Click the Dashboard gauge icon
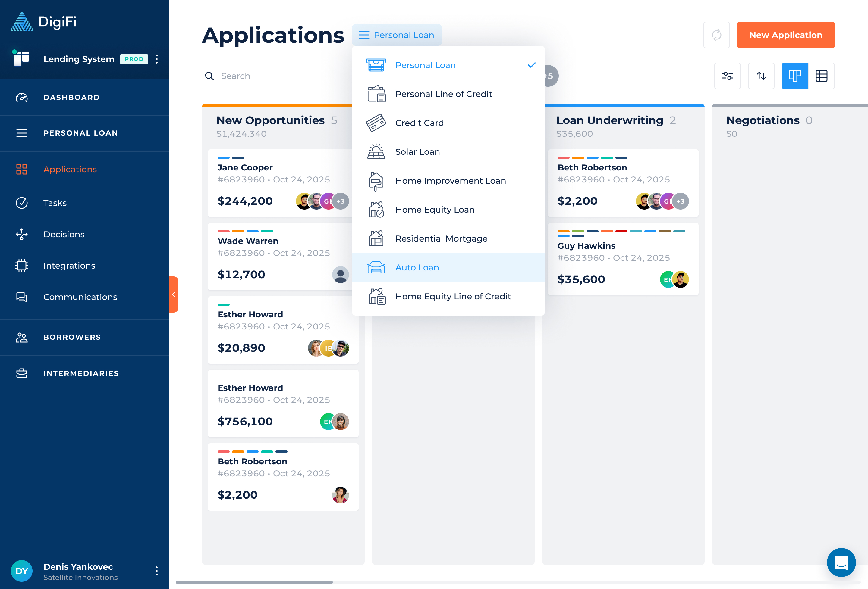The image size is (868, 589). tap(22, 98)
